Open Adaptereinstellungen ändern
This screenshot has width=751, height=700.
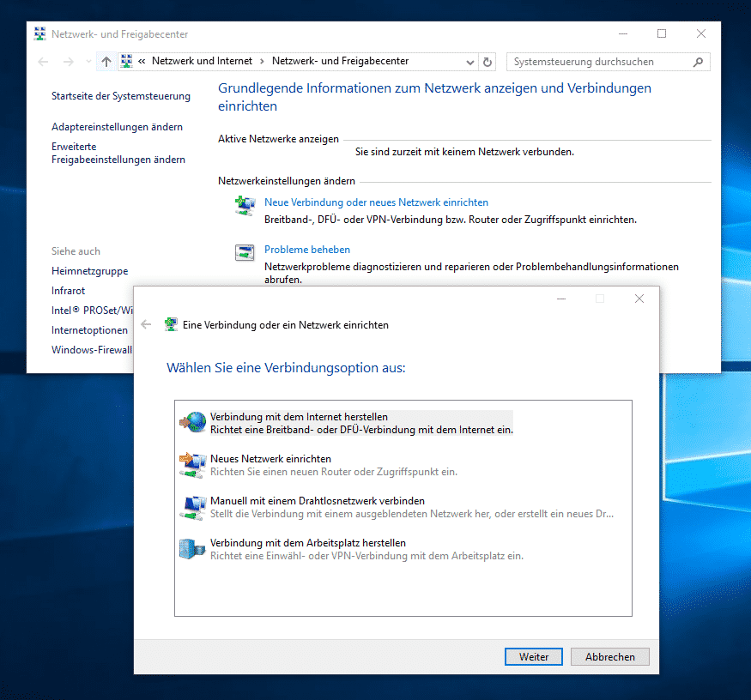click(x=117, y=127)
